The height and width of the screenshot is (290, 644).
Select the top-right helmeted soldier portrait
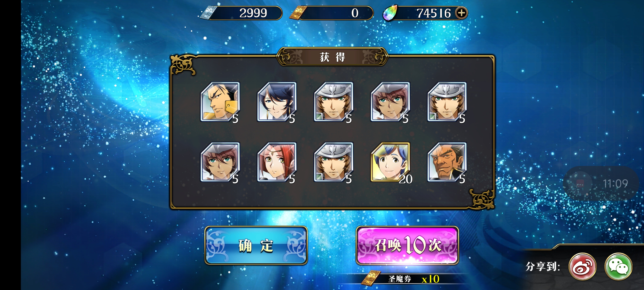(x=447, y=101)
